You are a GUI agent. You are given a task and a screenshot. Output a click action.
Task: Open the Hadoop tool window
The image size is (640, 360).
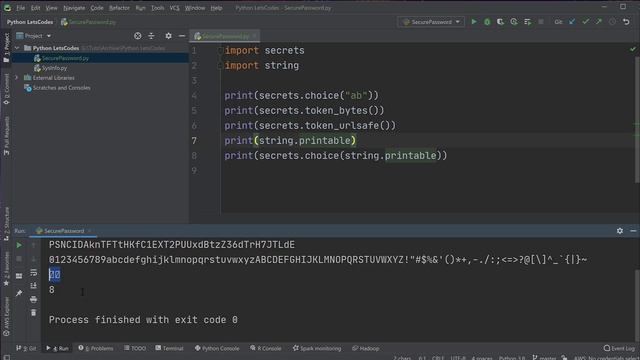[366, 348]
